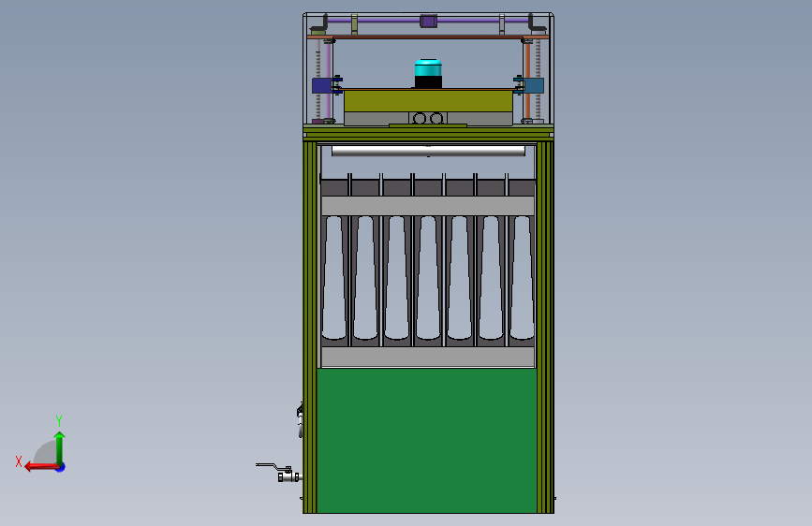Select the latch on the frame's left side
This screenshot has height=526, width=812.
300,419
